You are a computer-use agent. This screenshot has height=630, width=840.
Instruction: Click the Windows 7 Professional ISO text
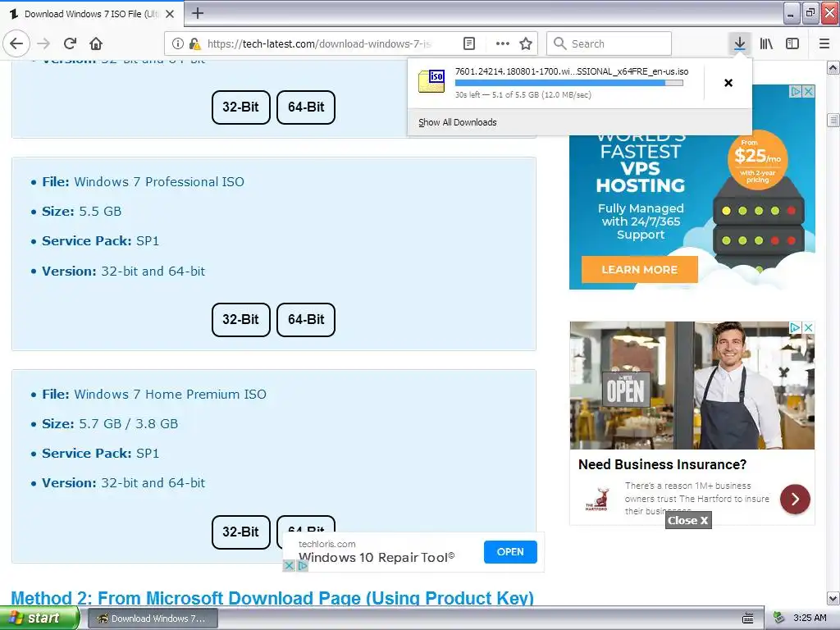(x=159, y=181)
